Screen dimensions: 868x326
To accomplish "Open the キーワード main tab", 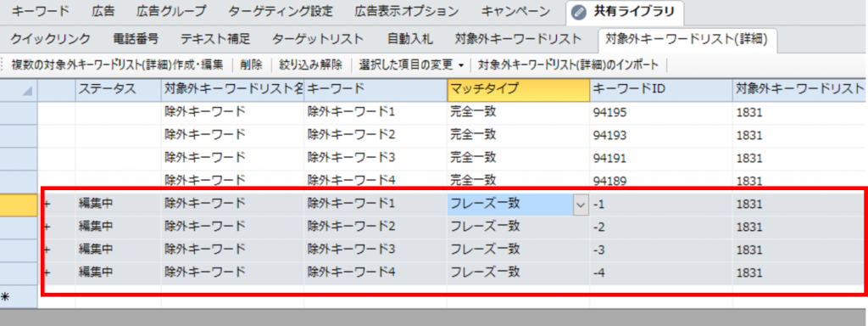I will coord(41,11).
